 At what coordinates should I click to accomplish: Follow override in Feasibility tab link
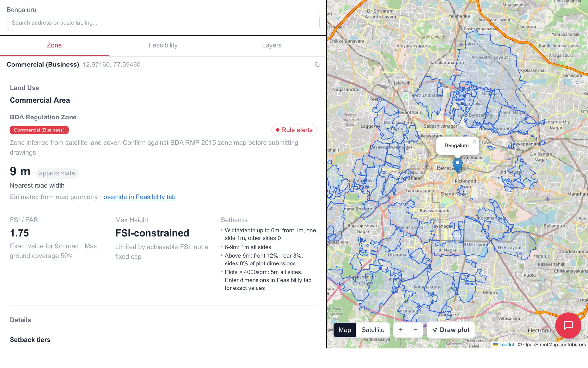(139, 197)
